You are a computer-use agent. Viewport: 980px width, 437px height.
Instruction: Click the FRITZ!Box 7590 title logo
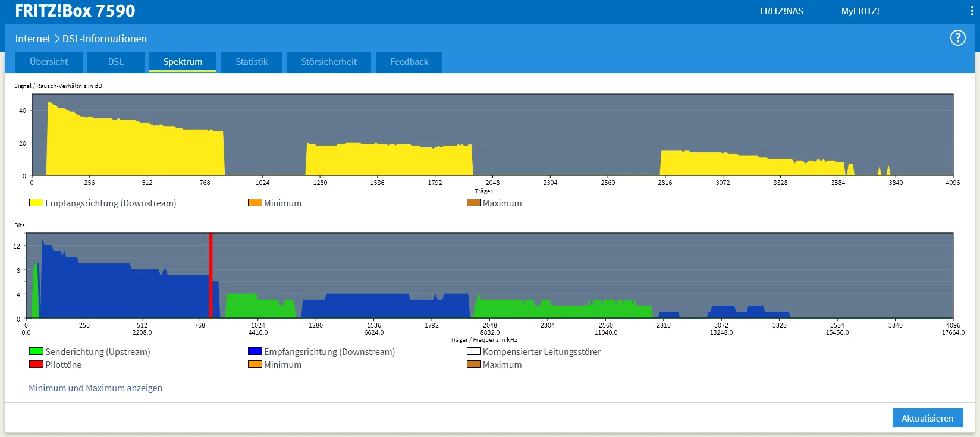coord(75,11)
